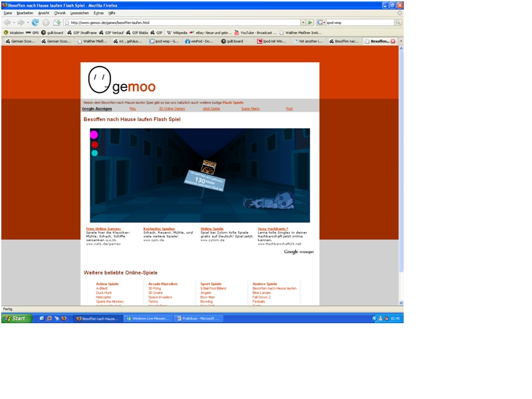
Task: Click the cyan circle in the game
Action: pos(94,154)
